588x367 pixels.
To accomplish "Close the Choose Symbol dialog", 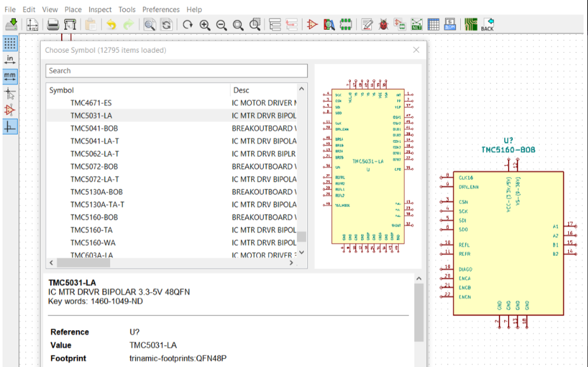I will [x=416, y=50].
